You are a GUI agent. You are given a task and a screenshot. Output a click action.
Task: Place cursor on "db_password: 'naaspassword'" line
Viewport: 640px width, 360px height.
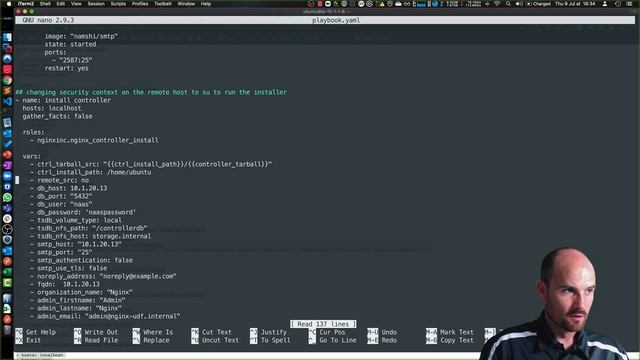pos(83,212)
